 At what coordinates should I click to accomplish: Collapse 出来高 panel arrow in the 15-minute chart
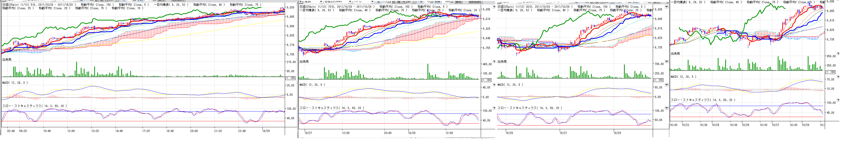tap(494, 62)
